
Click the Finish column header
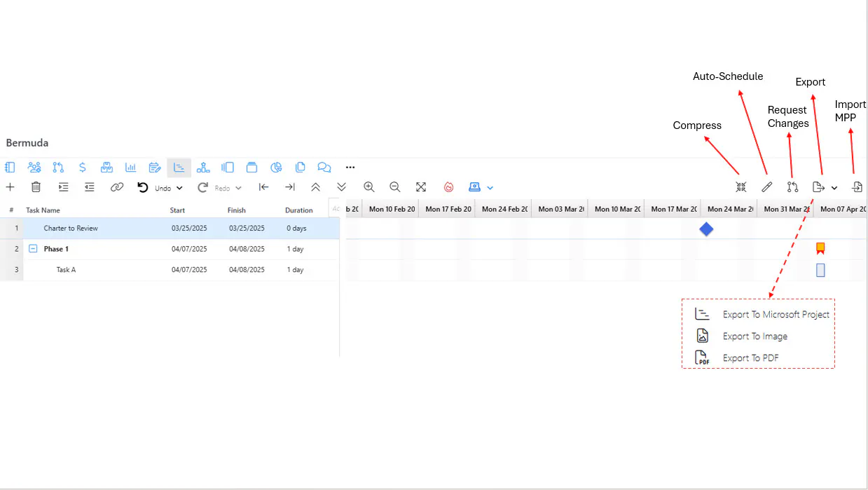(237, 210)
